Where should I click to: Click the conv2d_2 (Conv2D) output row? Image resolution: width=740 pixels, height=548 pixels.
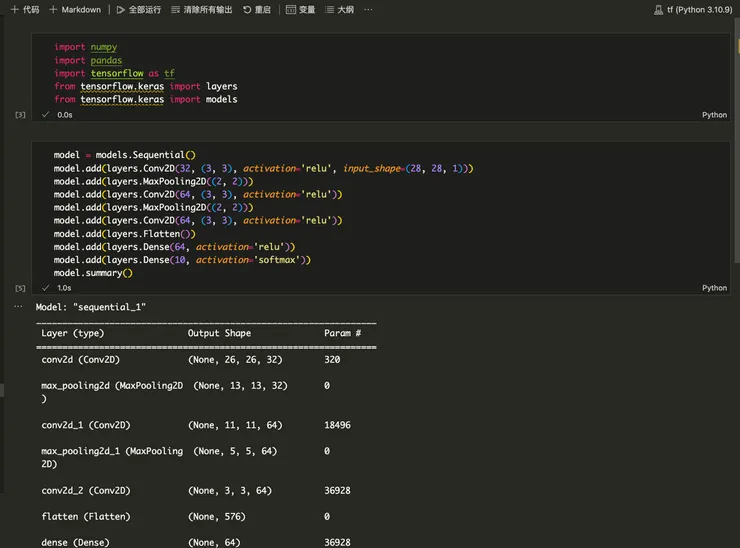86,491
